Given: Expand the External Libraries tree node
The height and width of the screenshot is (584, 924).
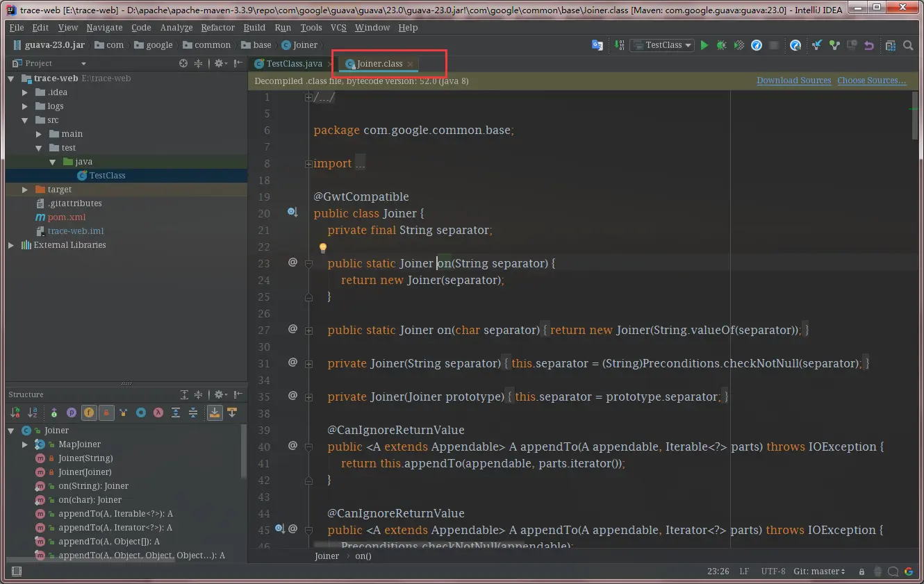Looking at the screenshot, I should (11, 245).
